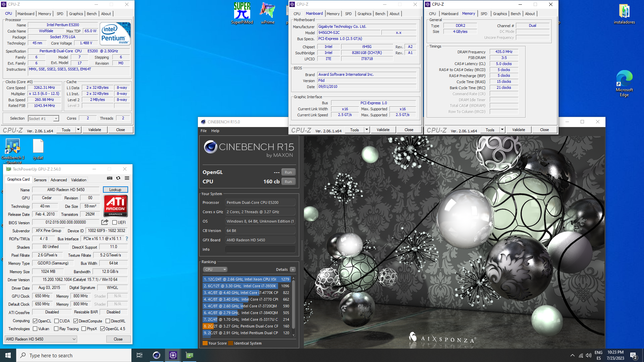The width and height of the screenshot is (644, 362).
Task: Click the network icon in system tray
Action: click(x=581, y=356)
